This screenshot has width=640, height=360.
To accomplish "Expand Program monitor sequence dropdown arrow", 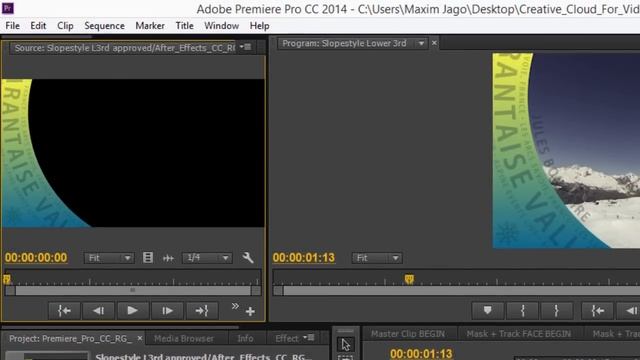I will pos(421,43).
